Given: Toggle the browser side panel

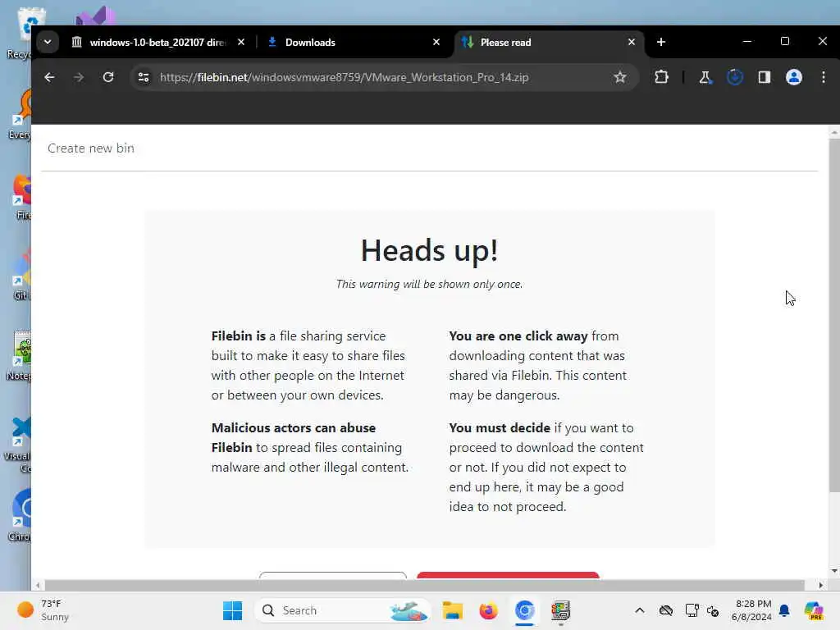Looking at the screenshot, I should pos(764,77).
